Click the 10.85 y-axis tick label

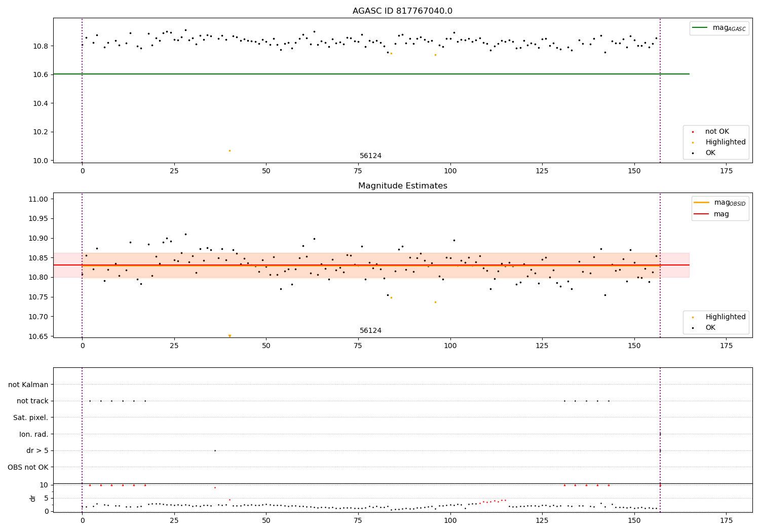(x=39, y=258)
